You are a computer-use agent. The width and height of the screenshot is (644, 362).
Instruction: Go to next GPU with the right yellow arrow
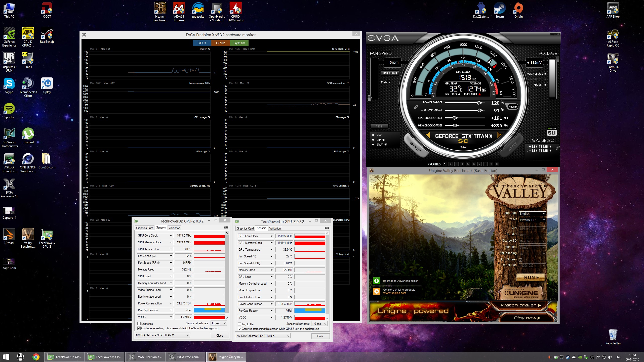[499, 135]
